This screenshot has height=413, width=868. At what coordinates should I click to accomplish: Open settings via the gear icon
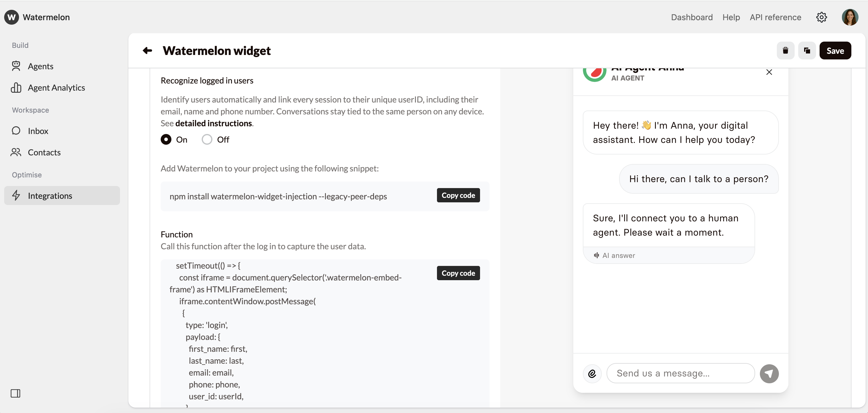[821, 17]
